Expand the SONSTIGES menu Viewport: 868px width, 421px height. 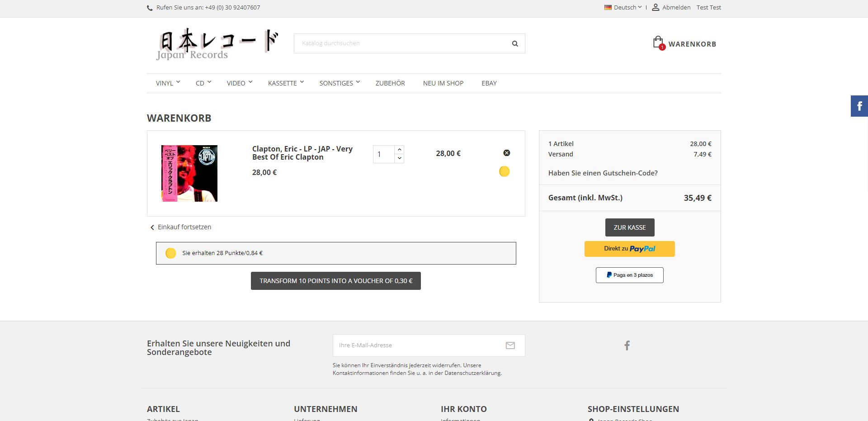340,83
